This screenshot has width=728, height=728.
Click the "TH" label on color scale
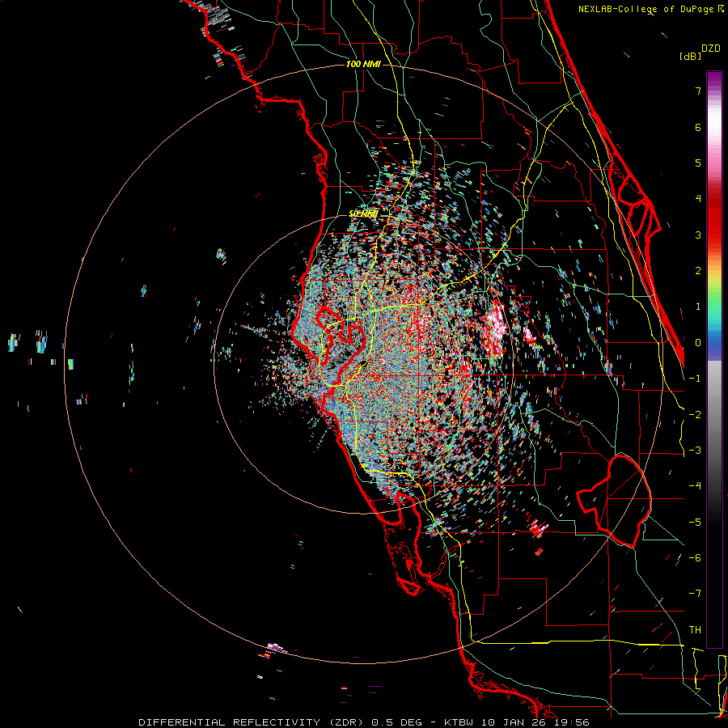point(695,630)
